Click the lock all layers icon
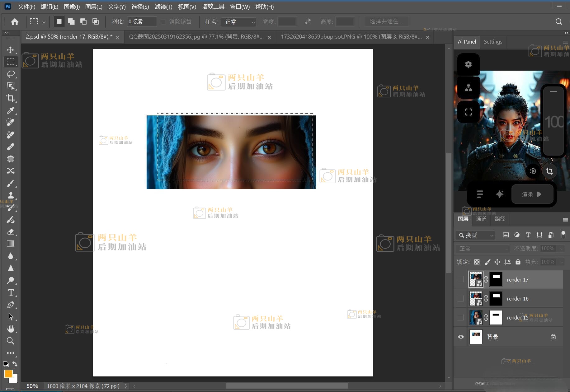570x392 pixels. [518, 262]
